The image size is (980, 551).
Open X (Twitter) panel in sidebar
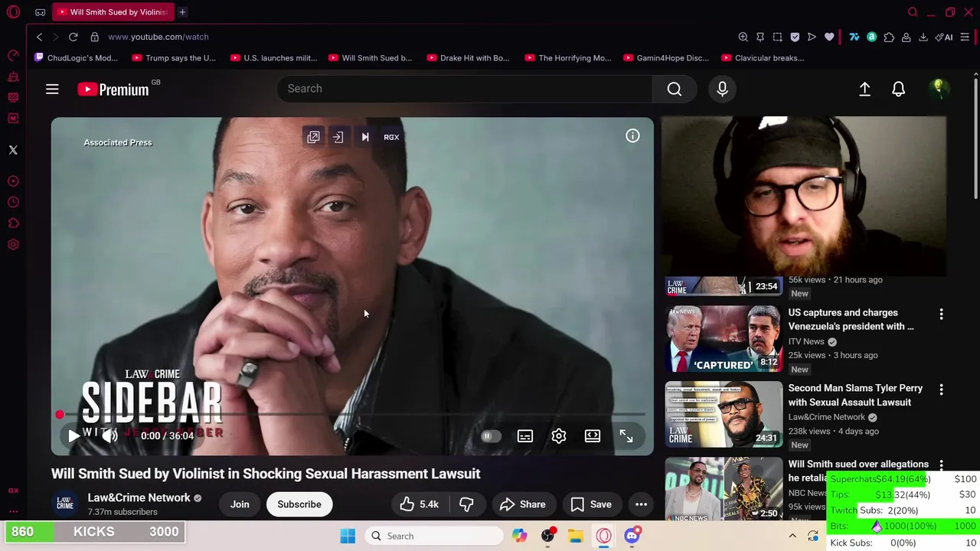point(13,150)
